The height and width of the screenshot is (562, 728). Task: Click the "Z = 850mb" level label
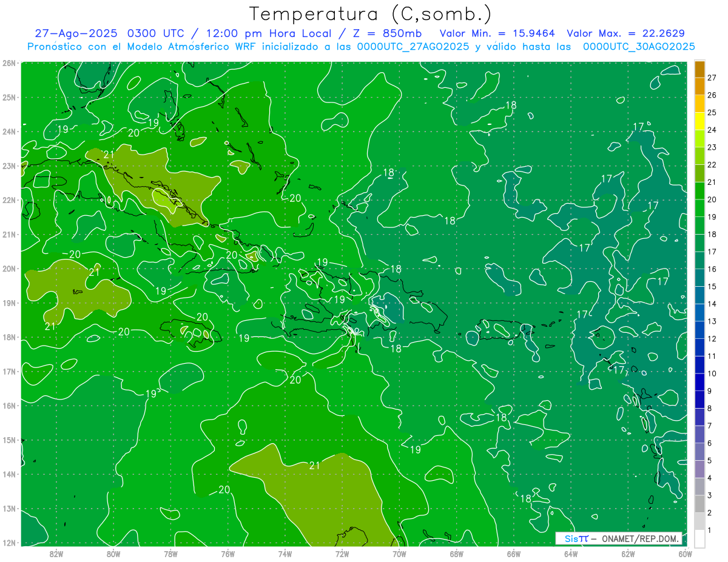387,33
